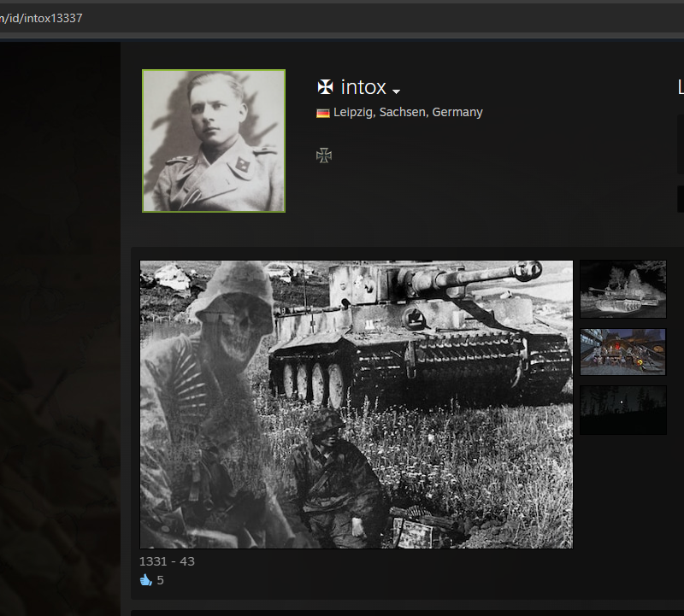Click the screenshot caption 1331 - 43
This screenshot has width=684, height=616.
(167, 561)
